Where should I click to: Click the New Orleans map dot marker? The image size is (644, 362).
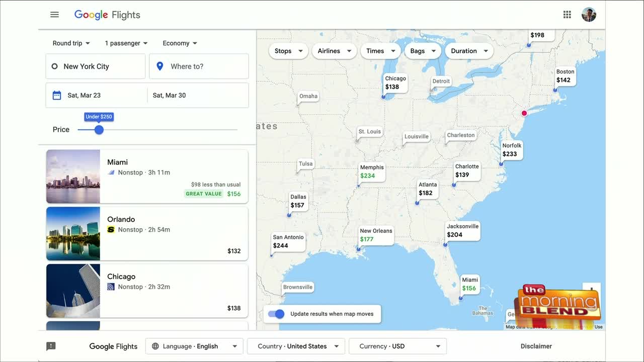click(358, 249)
